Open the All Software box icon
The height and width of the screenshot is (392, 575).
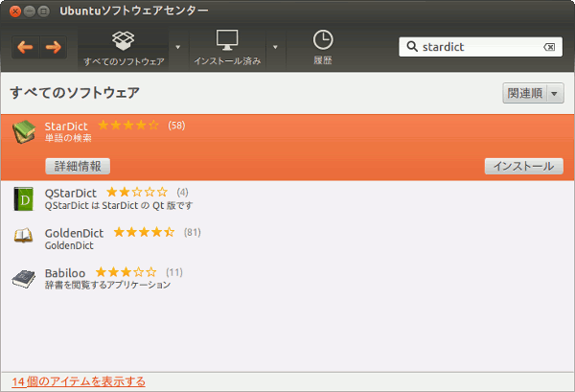123,41
